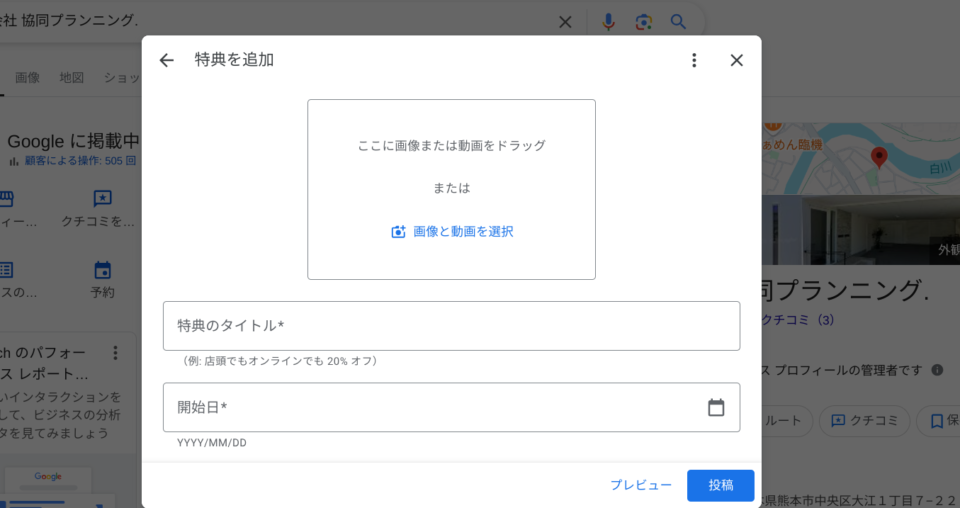
Task: Click the red map pin marker
Action: (879, 157)
